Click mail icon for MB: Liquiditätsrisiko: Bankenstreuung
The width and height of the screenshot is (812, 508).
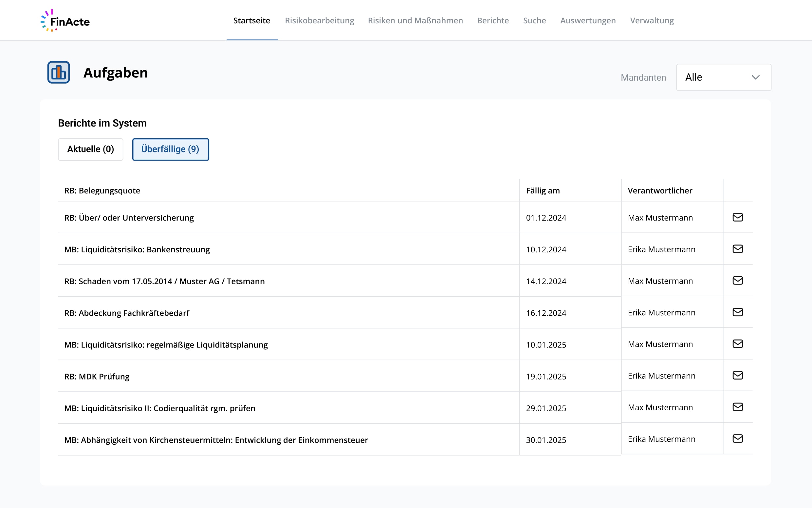click(x=737, y=249)
